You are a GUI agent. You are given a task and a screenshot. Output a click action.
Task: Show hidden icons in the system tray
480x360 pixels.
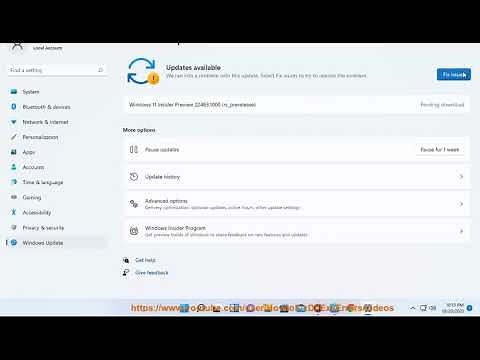point(412,308)
